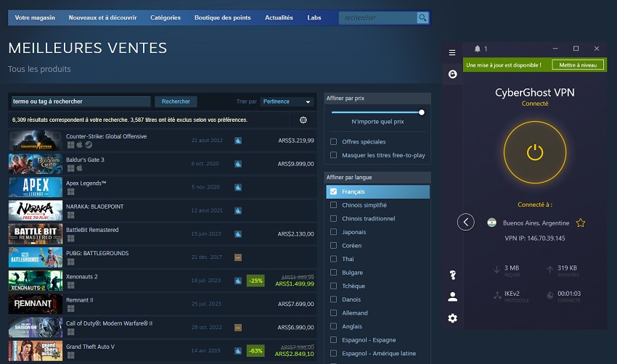
Task: Click the BattleBit Remastered thumbnail
Action: tap(36, 234)
